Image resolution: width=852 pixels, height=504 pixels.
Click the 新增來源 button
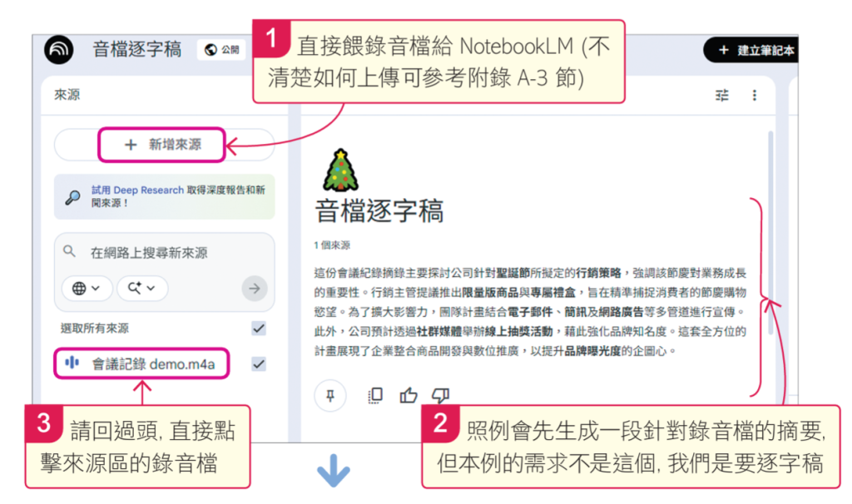point(162,145)
